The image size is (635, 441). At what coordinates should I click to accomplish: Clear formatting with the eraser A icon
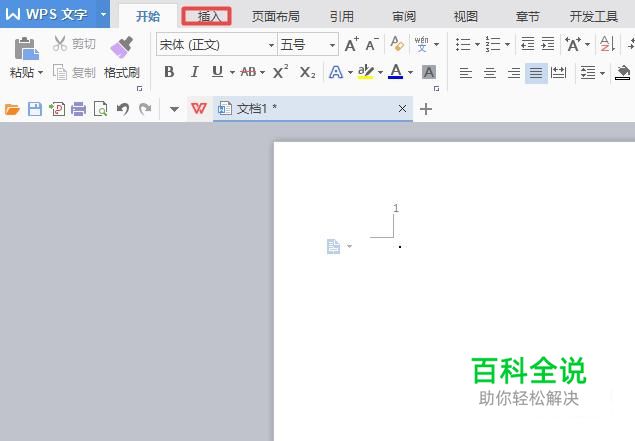tap(397, 44)
